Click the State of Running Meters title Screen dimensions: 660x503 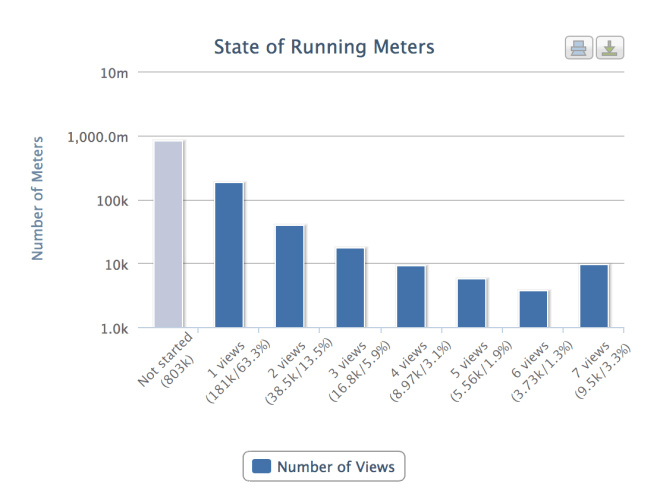324,47
